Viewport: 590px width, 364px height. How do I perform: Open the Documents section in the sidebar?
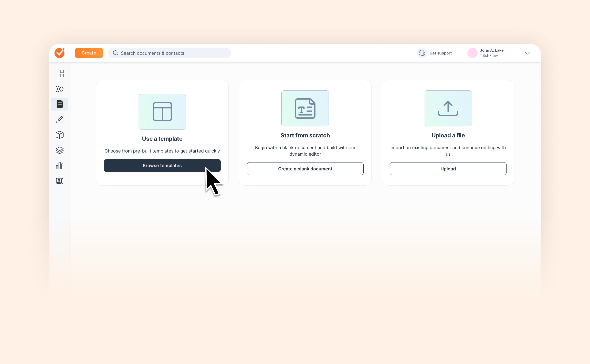click(59, 104)
